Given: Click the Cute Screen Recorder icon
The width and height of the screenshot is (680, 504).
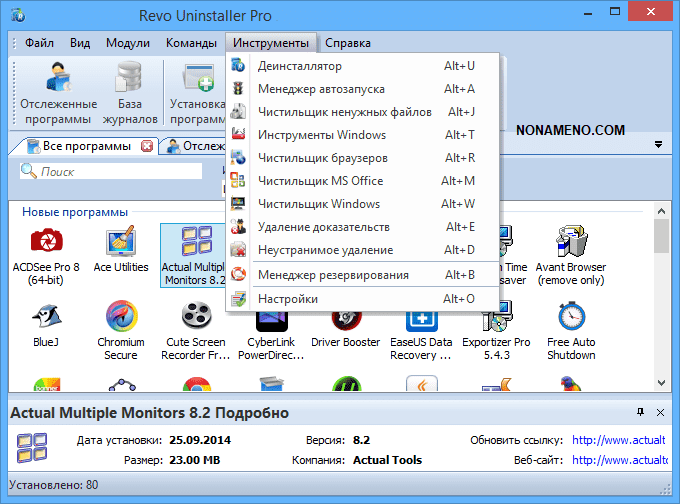Looking at the screenshot, I should 196,318.
